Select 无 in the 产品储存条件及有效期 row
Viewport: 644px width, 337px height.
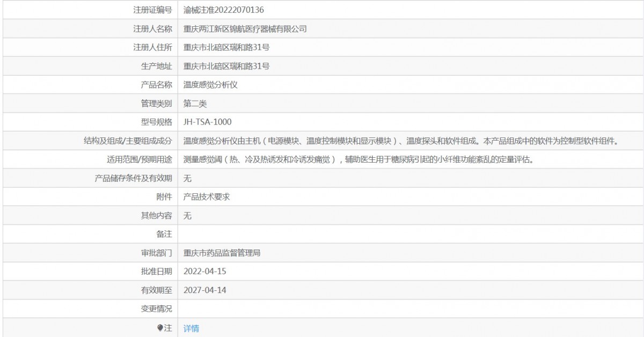coord(187,178)
